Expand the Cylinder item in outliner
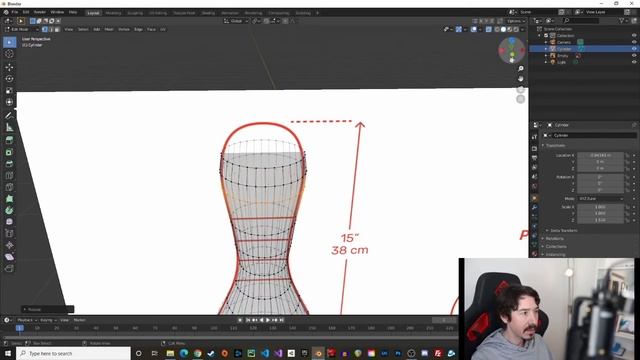 pos(546,49)
